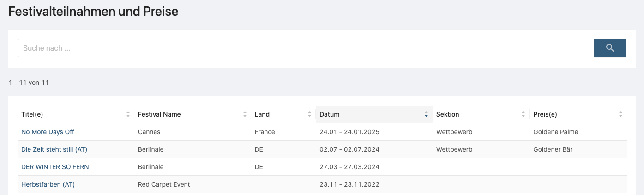Click the 'Goldene Palme' prize cell

555,132
